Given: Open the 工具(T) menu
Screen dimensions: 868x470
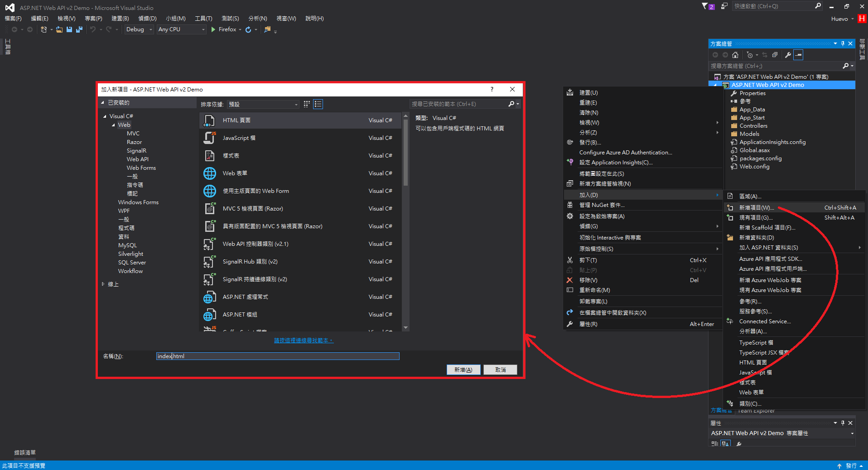Looking at the screenshot, I should click(x=203, y=19).
